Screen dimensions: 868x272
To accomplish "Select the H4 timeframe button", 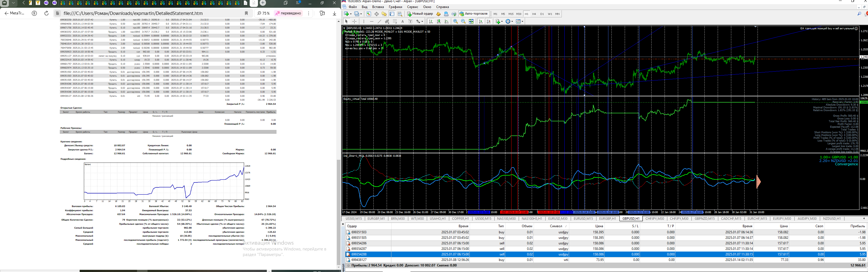I will point(534,14).
